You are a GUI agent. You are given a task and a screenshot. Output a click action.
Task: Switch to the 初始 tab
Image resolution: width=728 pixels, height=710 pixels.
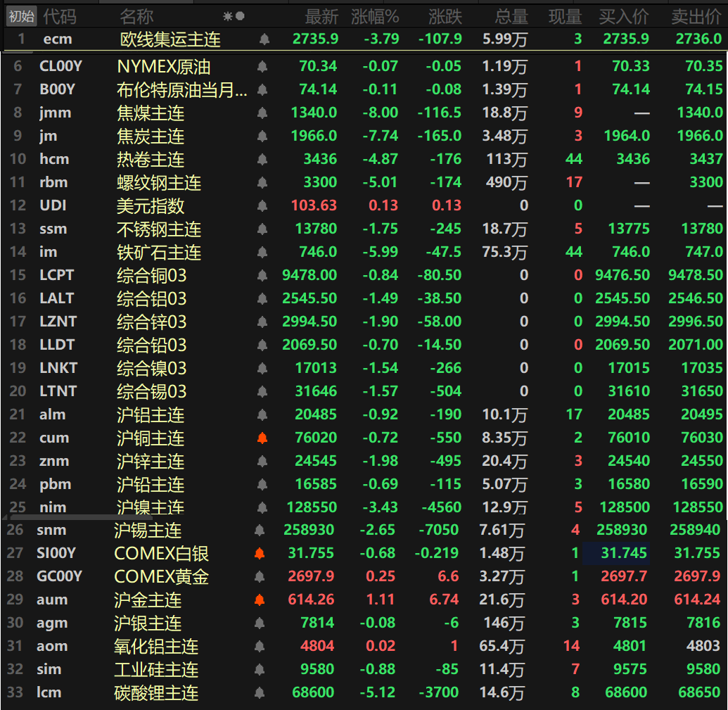(21, 15)
